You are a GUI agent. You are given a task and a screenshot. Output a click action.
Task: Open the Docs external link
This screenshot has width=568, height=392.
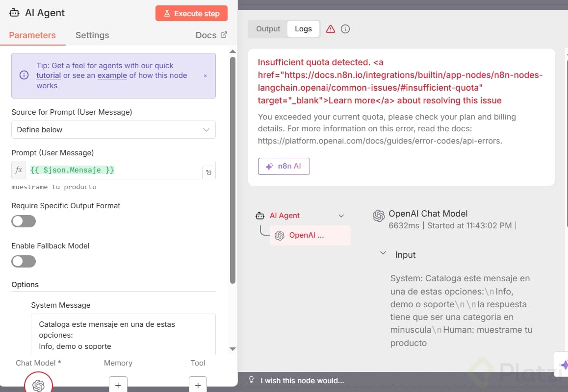[211, 35]
